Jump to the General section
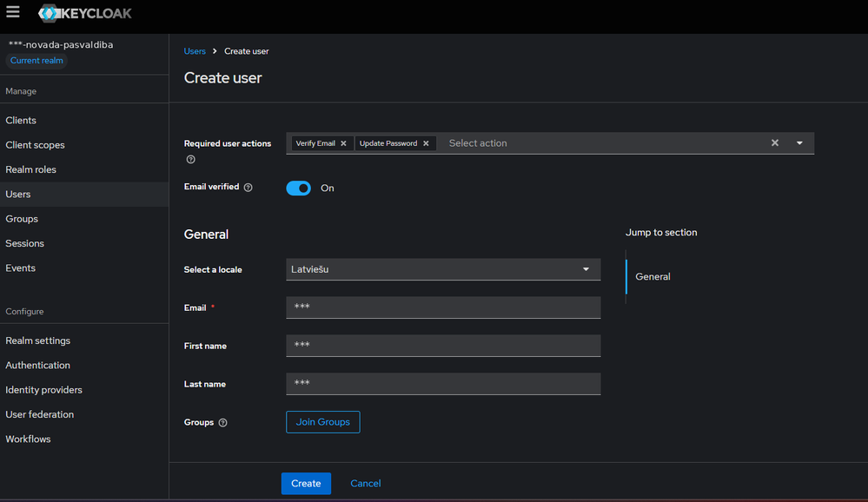This screenshot has height=502, width=868. [x=653, y=277]
